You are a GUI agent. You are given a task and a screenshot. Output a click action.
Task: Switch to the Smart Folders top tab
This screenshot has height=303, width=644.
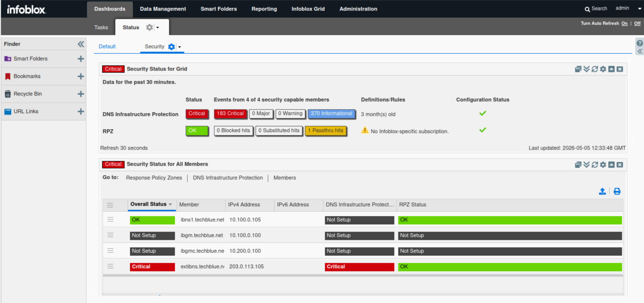[218, 9]
